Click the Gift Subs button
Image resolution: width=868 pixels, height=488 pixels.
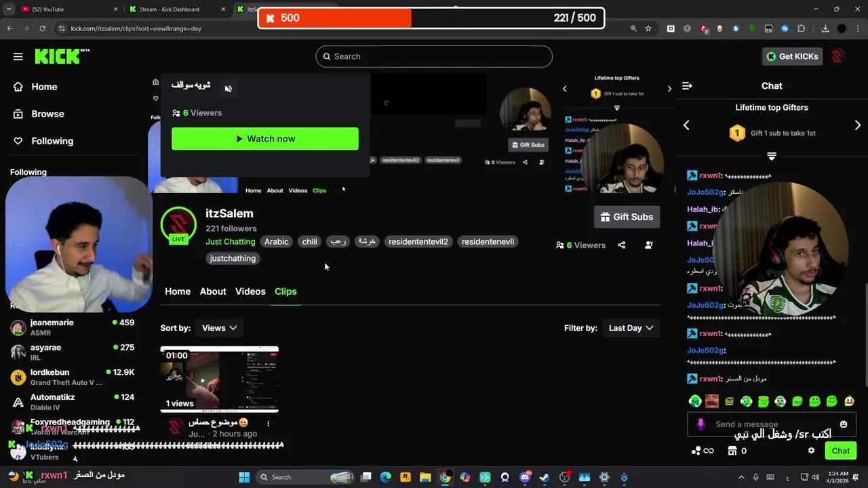[x=627, y=217]
